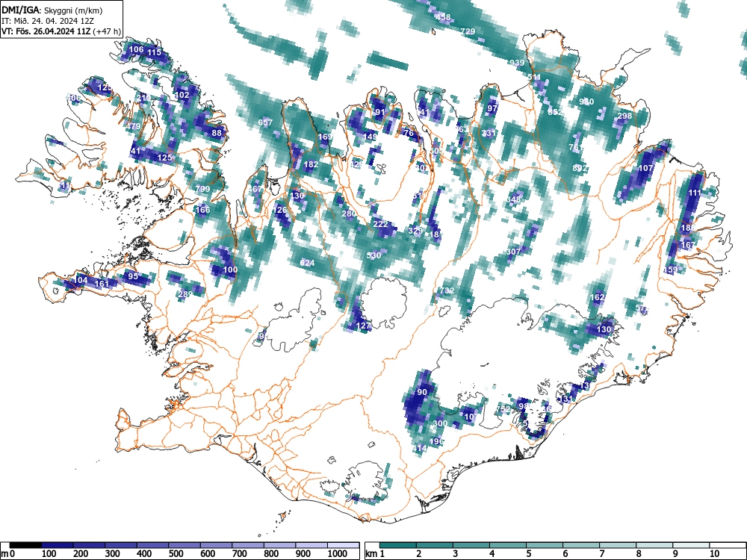Select the IT: Mið. 24. 04. 2024 12Z line
The image size is (747, 560).
click(x=46, y=21)
